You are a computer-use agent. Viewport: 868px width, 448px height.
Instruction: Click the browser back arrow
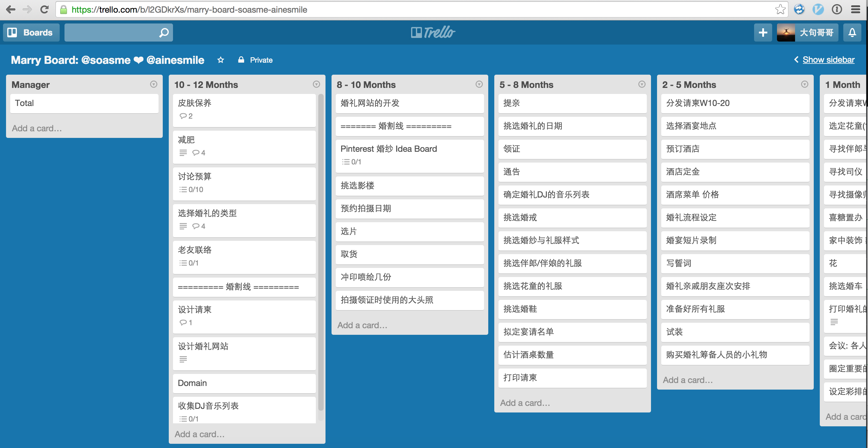pyautogui.click(x=11, y=9)
